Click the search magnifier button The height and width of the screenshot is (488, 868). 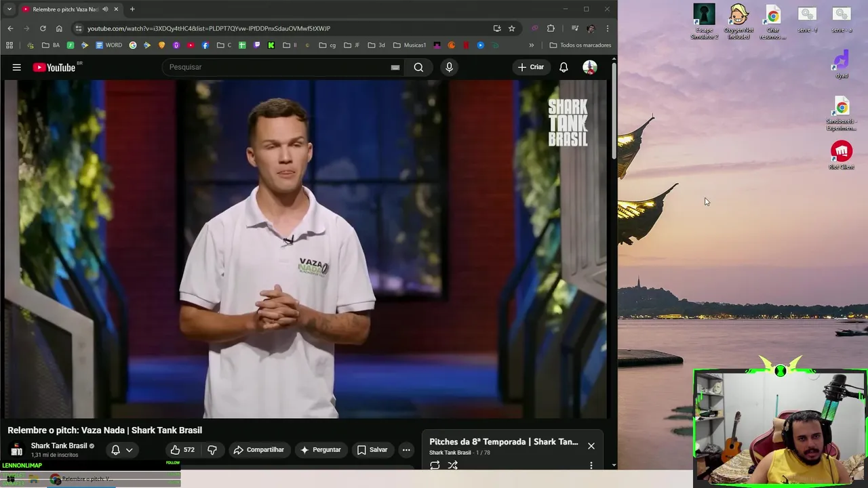418,67
